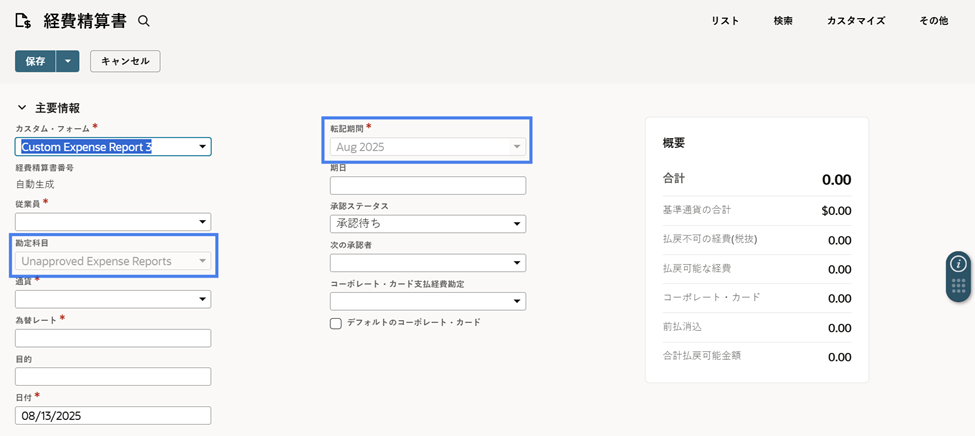This screenshot has width=975, height=436.
Task: Expand the 通貨 dropdown list
Action: (113, 299)
